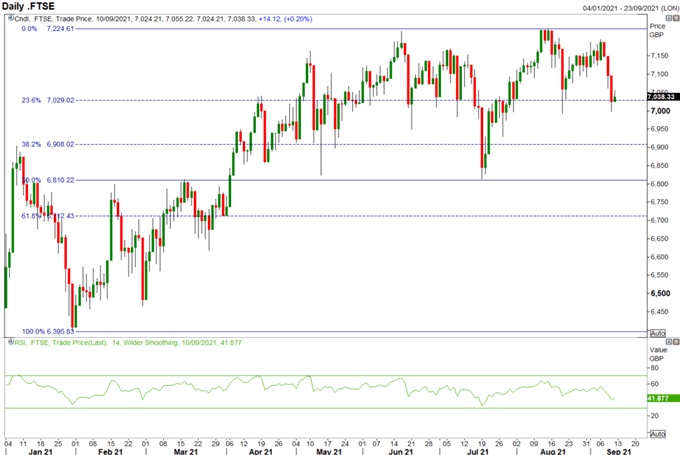Screen dimensions: 680x455
Task: Click the 6,800 price axis label
Action: (x=659, y=184)
